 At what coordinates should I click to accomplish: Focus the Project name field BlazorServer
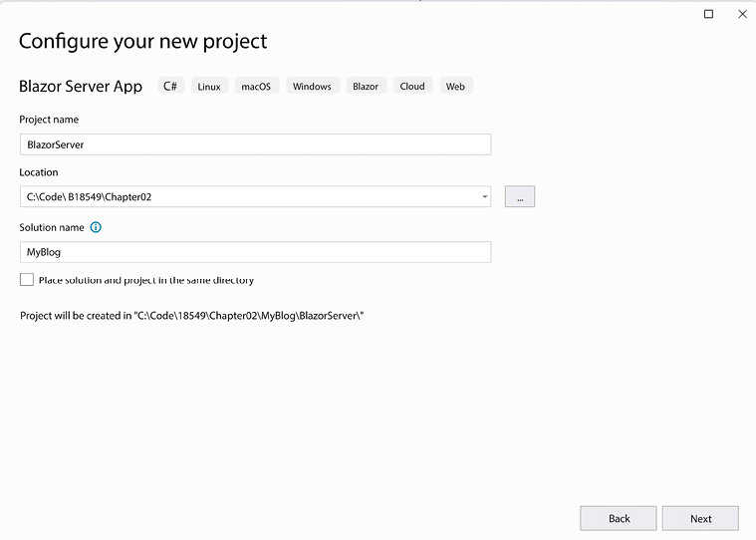256,144
